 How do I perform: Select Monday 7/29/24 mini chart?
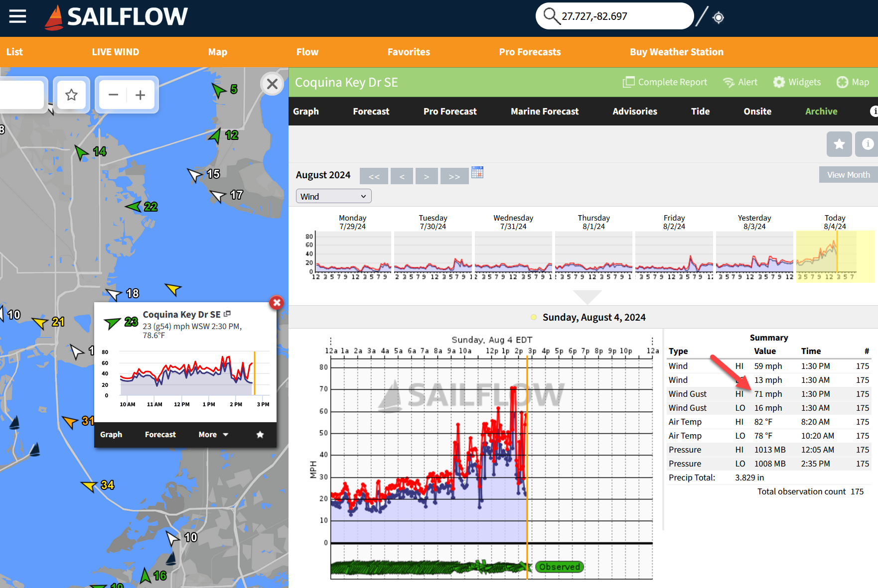pos(353,251)
